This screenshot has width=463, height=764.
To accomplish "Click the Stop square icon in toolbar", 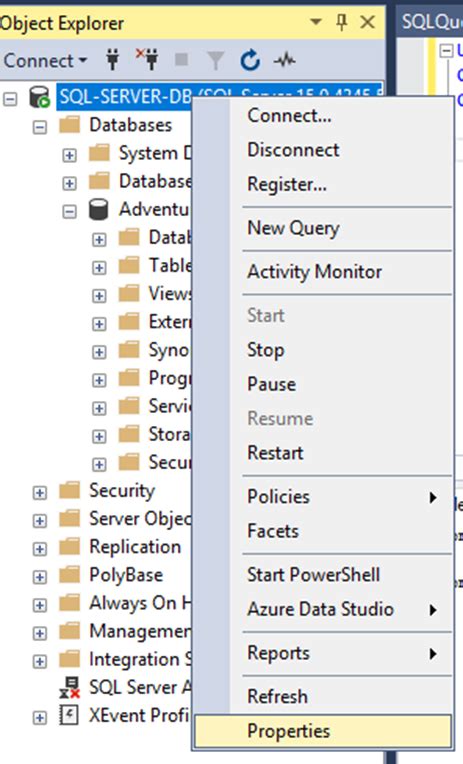I will click(x=181, y=60).
